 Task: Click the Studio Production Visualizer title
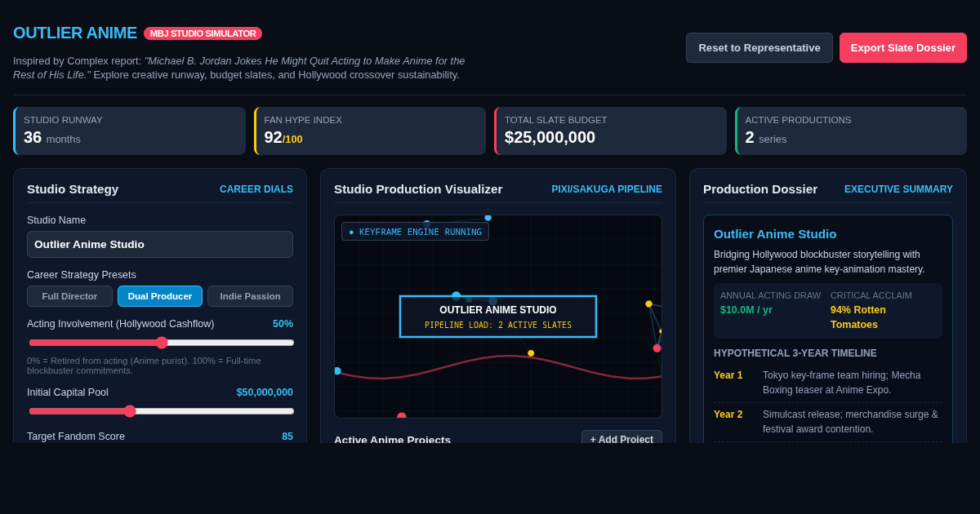418,189
